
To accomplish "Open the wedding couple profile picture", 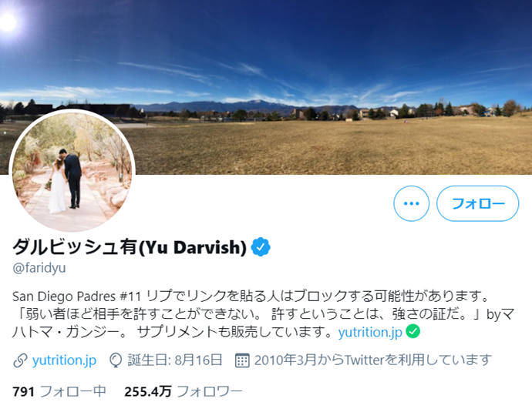I will pyautogui.click(x=72, y=172).
